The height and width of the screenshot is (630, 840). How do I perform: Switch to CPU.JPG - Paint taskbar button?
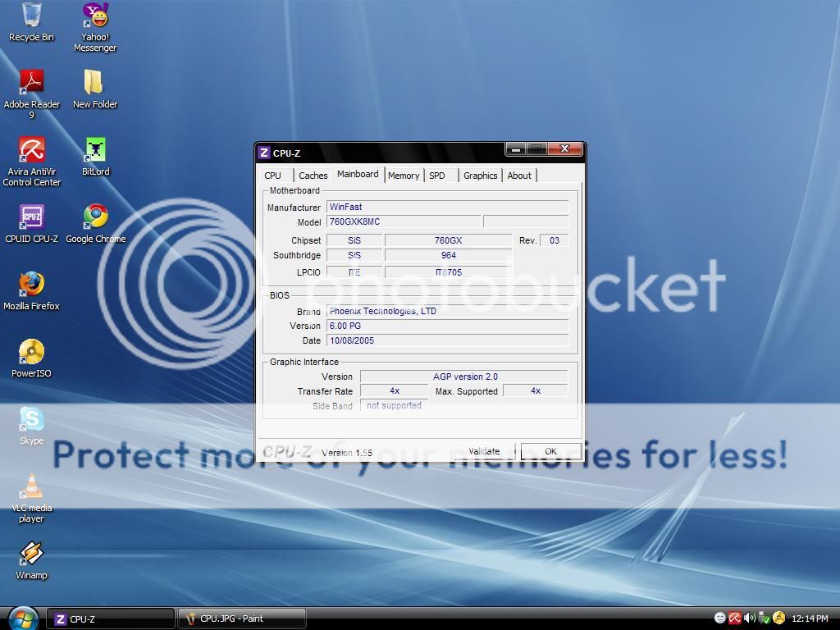tap(242, 619)
